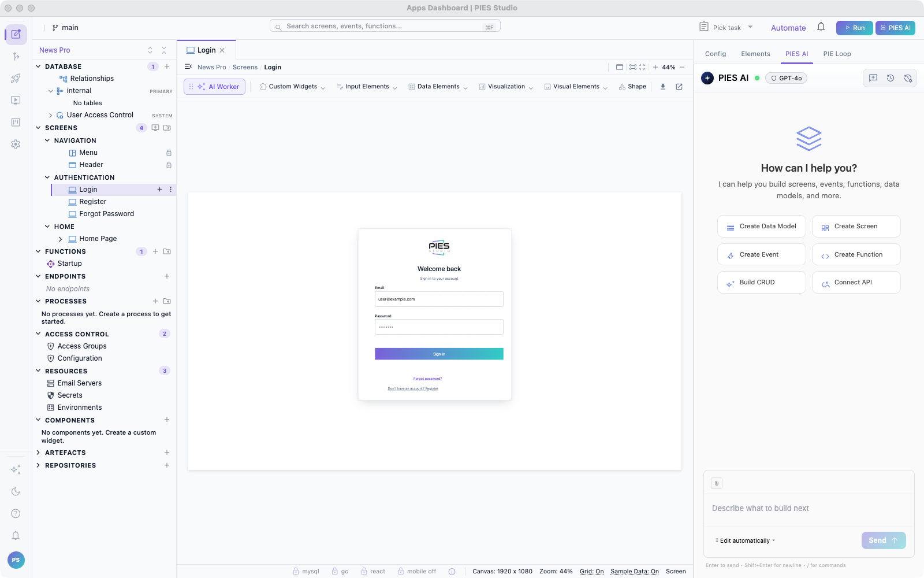Click Connect API quick action
The height and width of the screenshot is (578, 924).
(x=856, y=282)
